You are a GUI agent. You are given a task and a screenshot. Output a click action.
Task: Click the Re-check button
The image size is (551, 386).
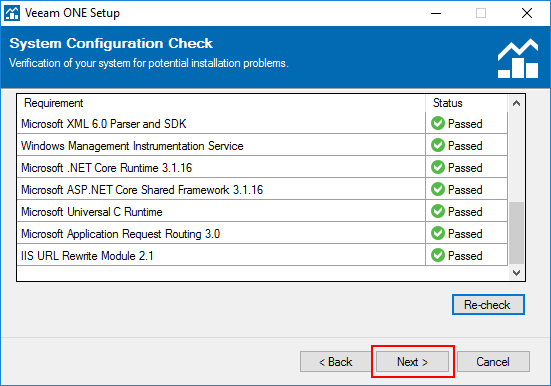(x=488, y=304)
